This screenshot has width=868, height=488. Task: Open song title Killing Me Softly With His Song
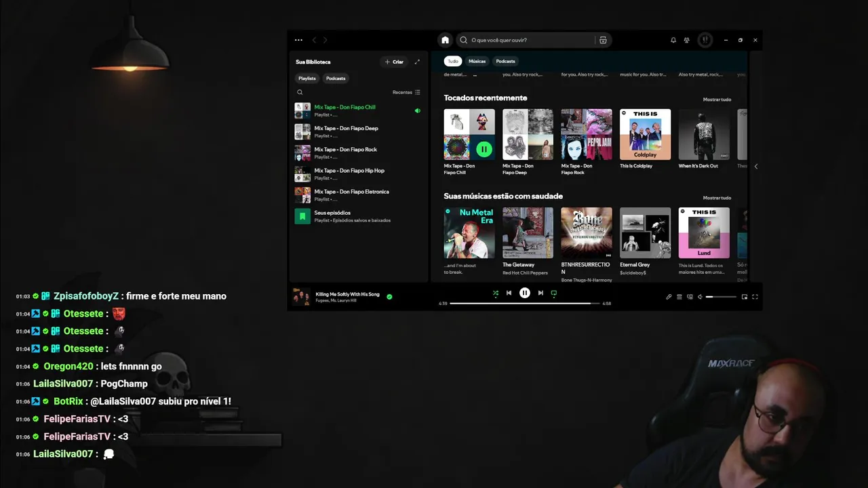click(x=347, y=294)
